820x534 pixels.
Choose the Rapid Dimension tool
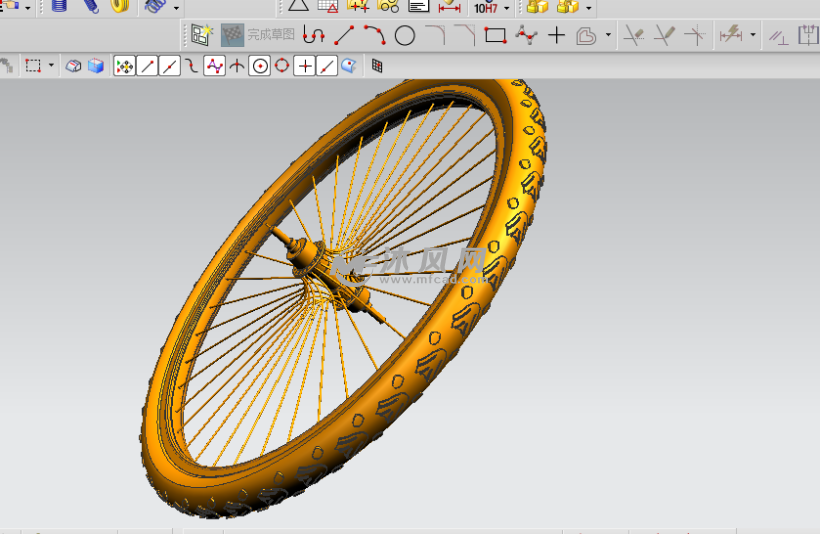[x=731, y=35]
